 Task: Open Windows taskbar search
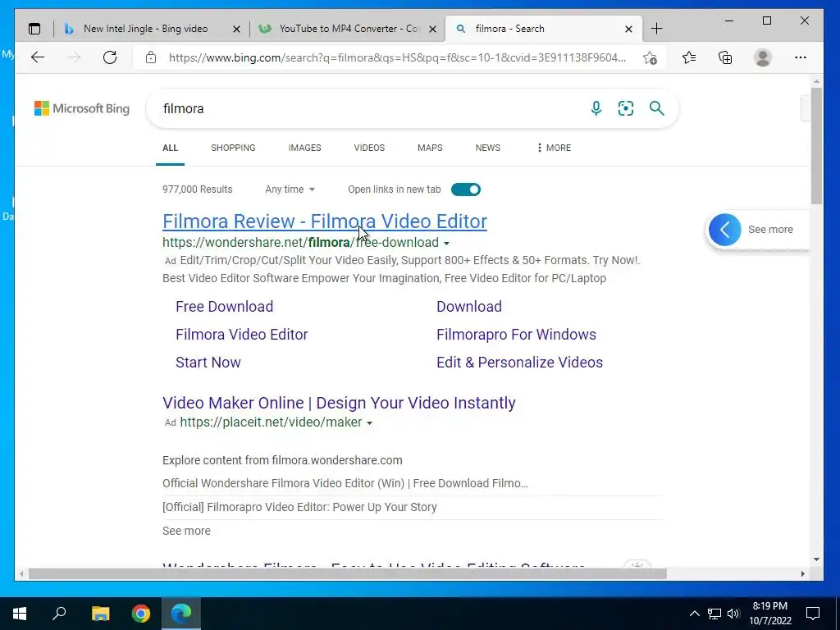tap(59, 613)
